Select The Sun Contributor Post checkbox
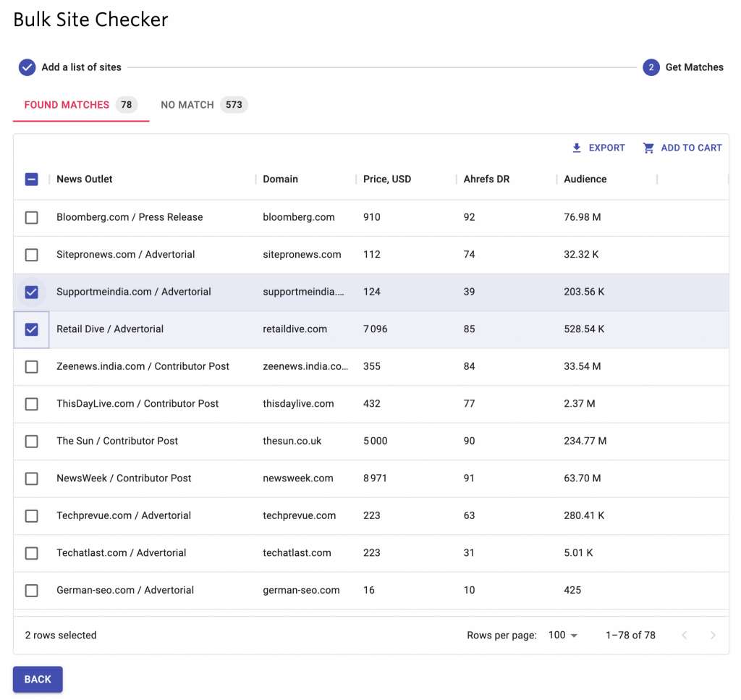741x700 pixels. coord(32,442)
